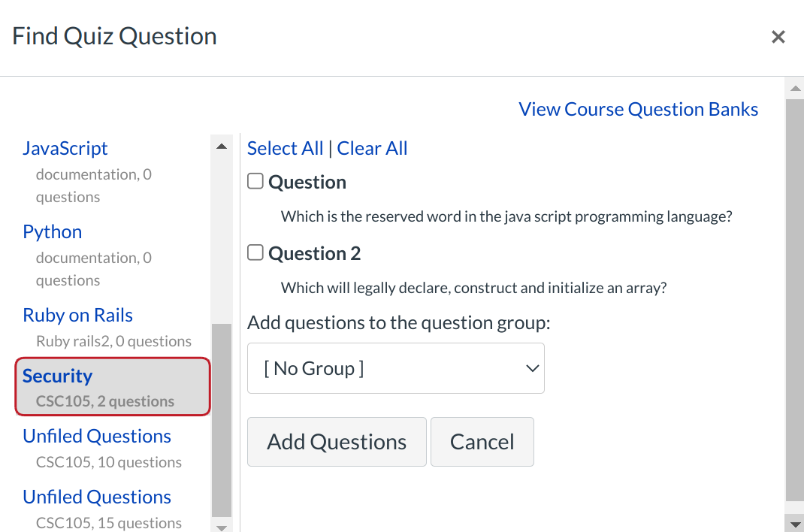Check the first Question checkbox

click(x=255, y=181)
